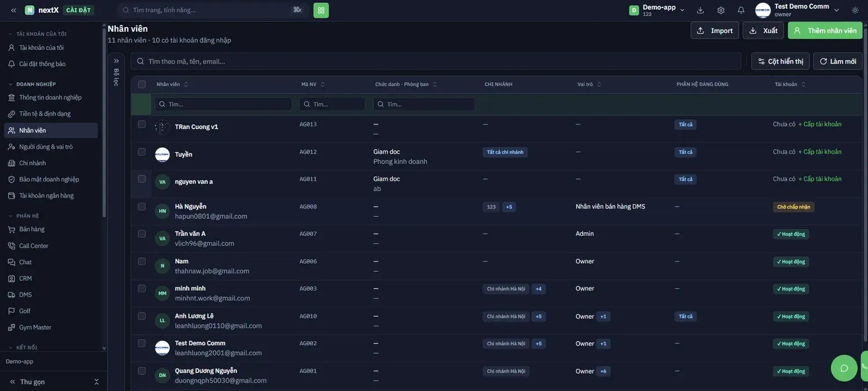Open the Demo-app workspace switcher dropdown

coord(657,10)
